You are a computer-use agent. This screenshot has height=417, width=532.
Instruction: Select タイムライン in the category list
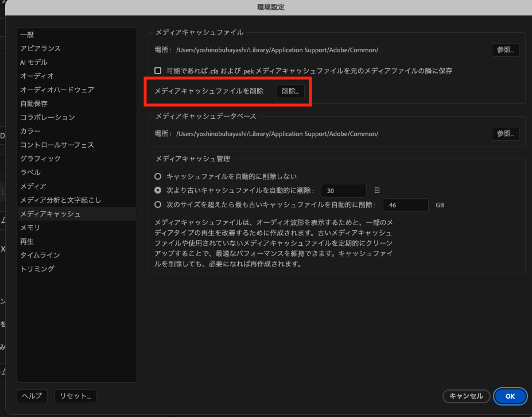(x=40, y=255)
